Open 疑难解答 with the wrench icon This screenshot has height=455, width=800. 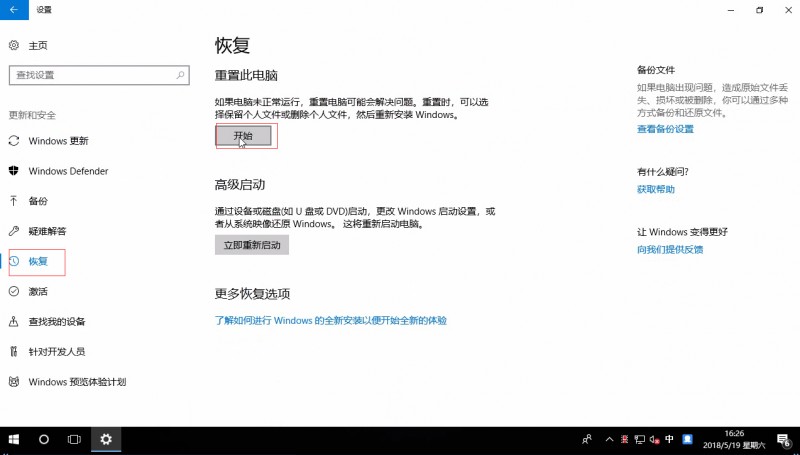coord(37,231)
